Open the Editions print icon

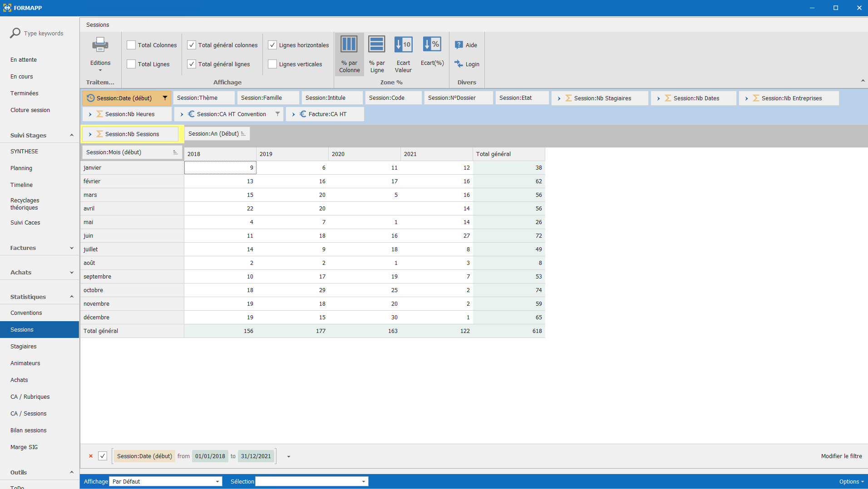100,45
